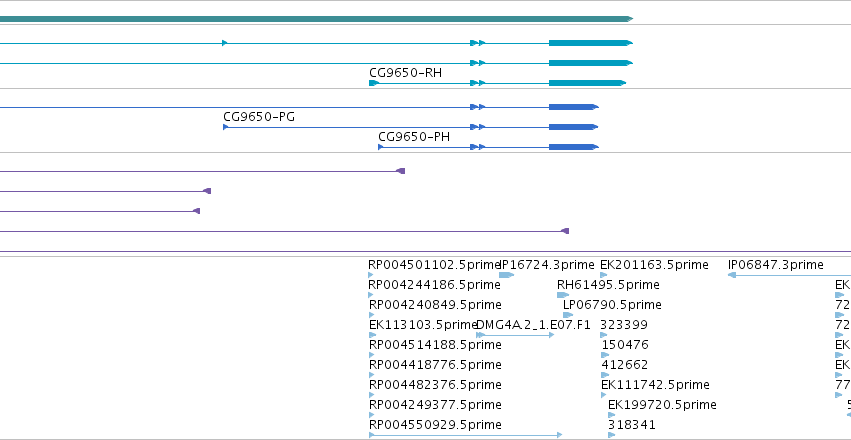Click the RH61495.5prime EST label
Screen dimensions: 851x440
point(608,285)
